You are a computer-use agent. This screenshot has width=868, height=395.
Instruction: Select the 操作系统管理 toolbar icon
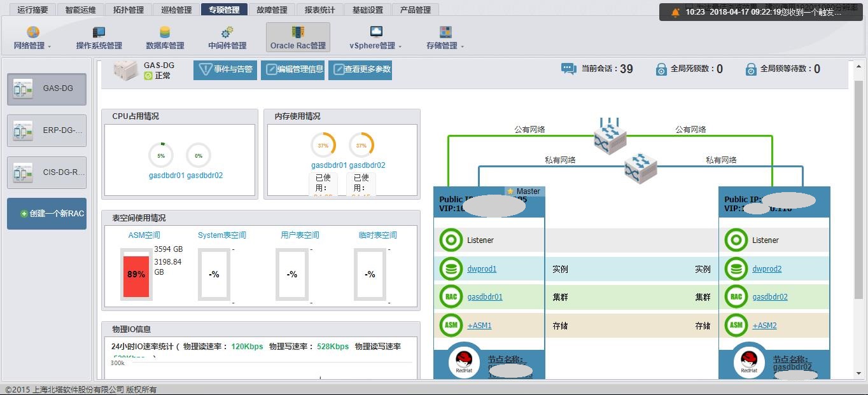tap(98, 37)
